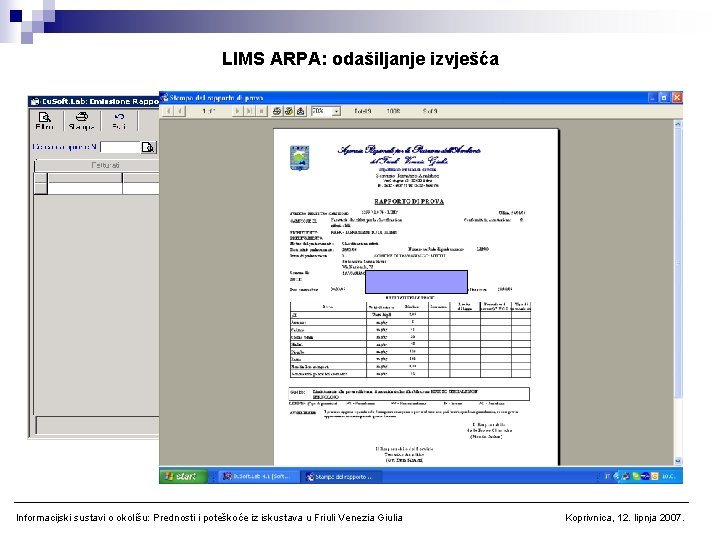Go to previous page in print preview
This screenshot has height=540, width=720.
coord(180,111)
